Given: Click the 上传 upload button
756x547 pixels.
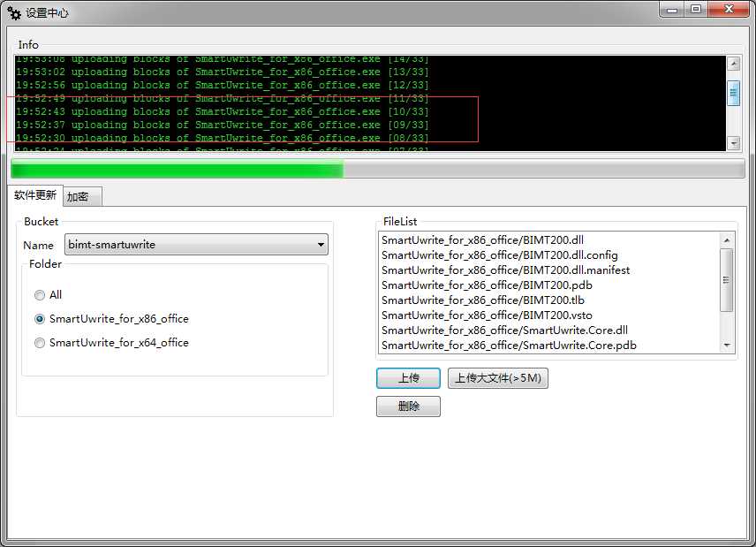Looking at the screenshot, I should [x=408, y=378].
